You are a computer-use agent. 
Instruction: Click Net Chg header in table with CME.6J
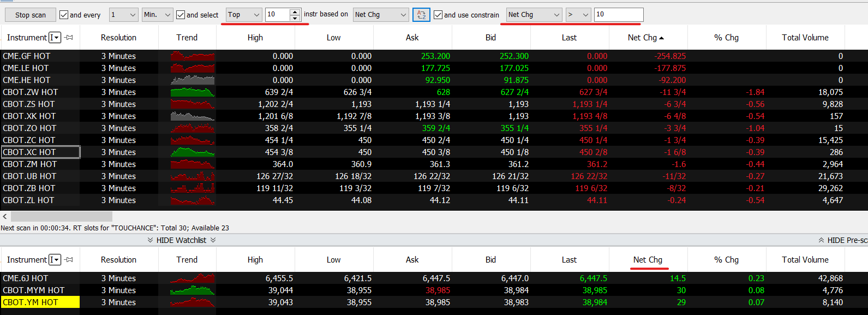click(648, 260)
